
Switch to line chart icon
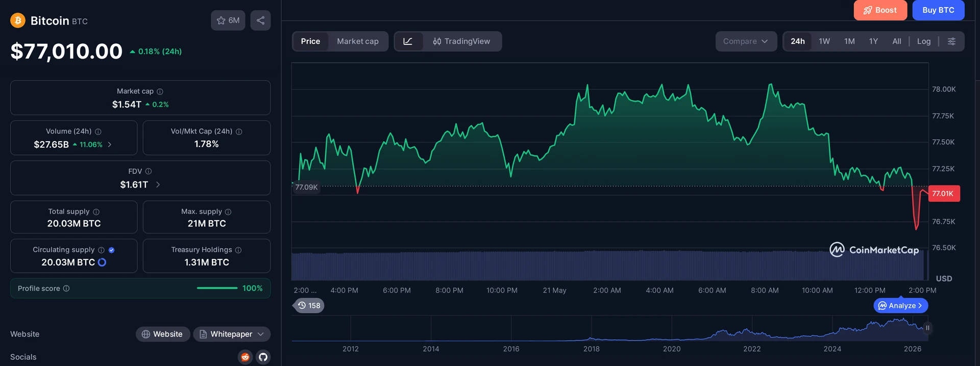408,41
